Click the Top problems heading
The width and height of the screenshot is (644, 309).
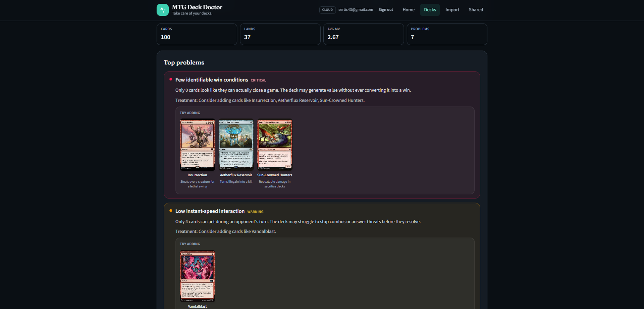[x=184, y=62]
